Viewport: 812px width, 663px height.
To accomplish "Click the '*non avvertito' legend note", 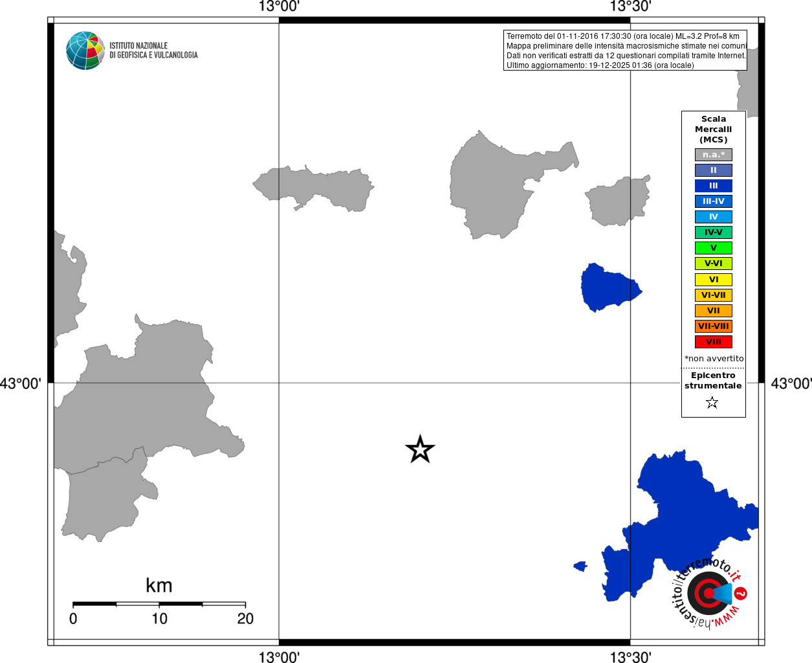I will tap(714, 359).
